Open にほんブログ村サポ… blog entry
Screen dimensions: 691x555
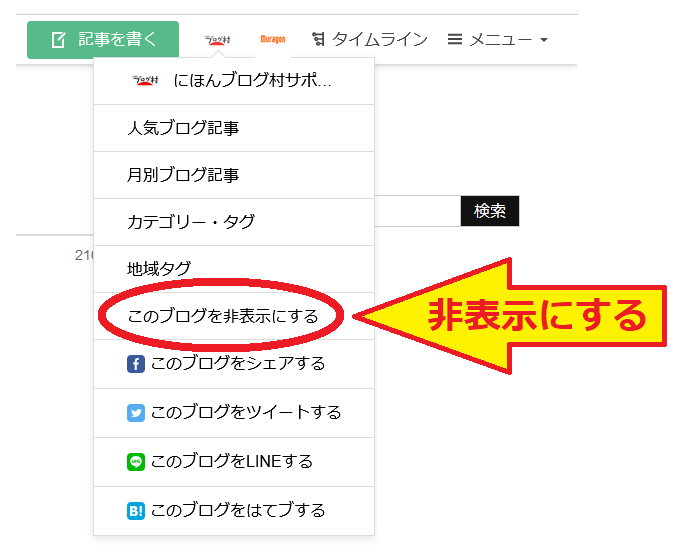click(x=234, y=81)
